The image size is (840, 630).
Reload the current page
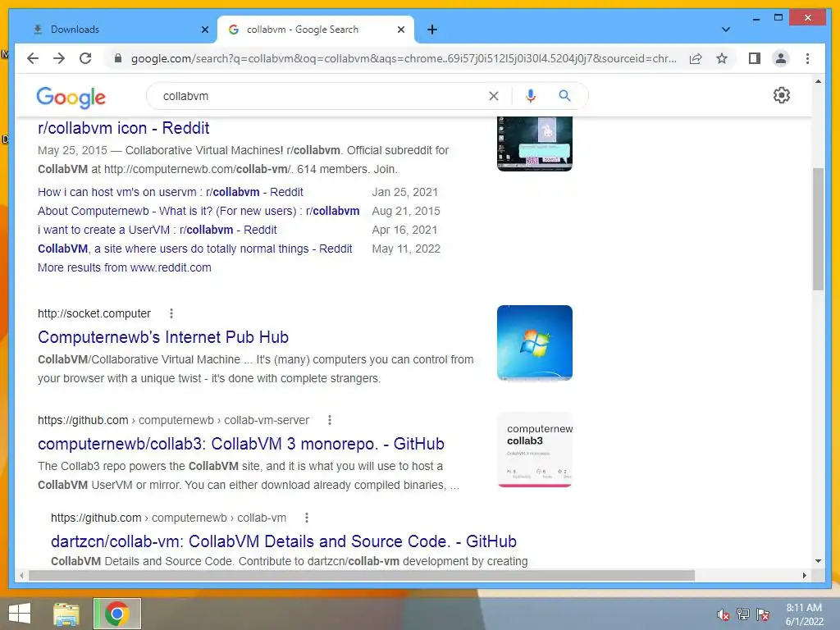pyautogui.click(x=85, y=58)
